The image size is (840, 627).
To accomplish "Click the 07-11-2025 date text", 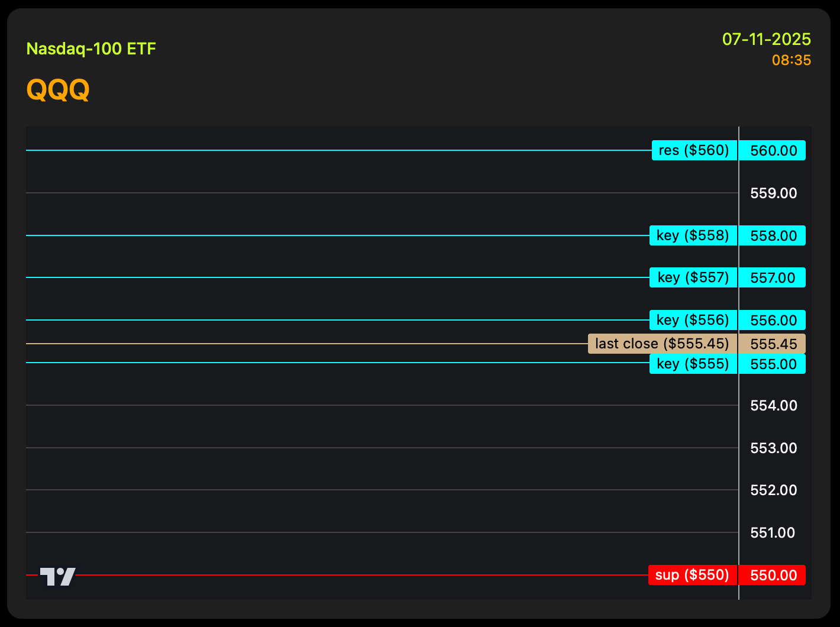I will pos(766,40).
